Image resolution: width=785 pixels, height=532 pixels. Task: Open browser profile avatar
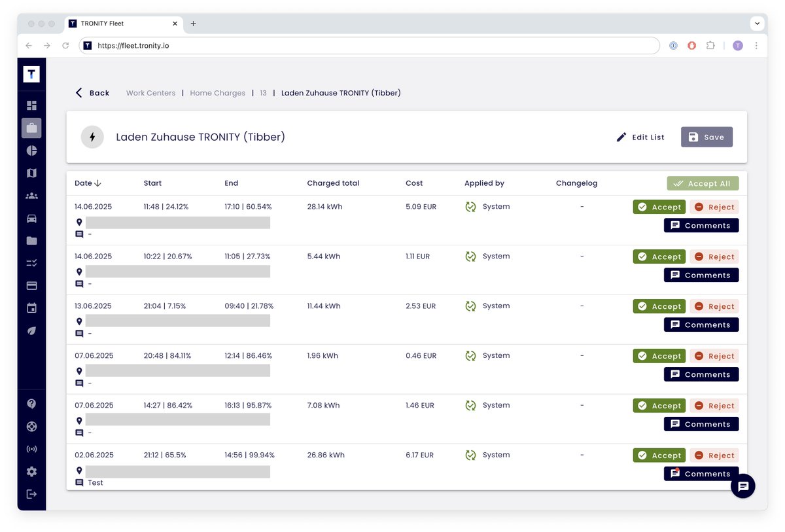click(738, 46)
